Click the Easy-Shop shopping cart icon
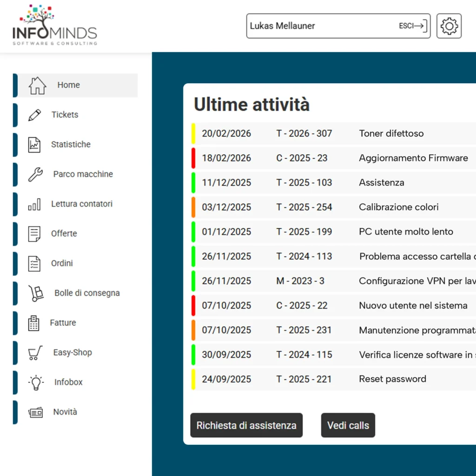Screen dimensions: 476x476 coord(34,353)
